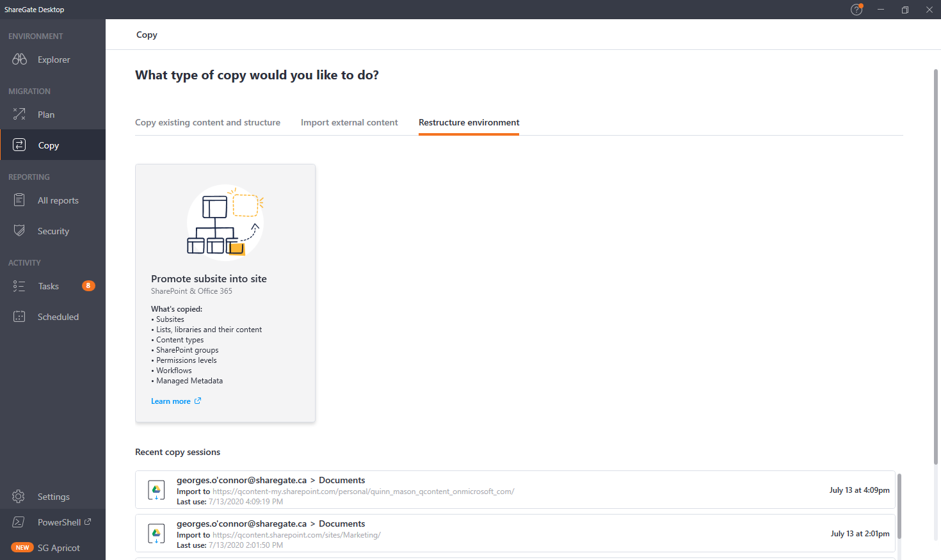Open the Security reporting page
Screen dimensions: 941x560
[x=52, y=231]
